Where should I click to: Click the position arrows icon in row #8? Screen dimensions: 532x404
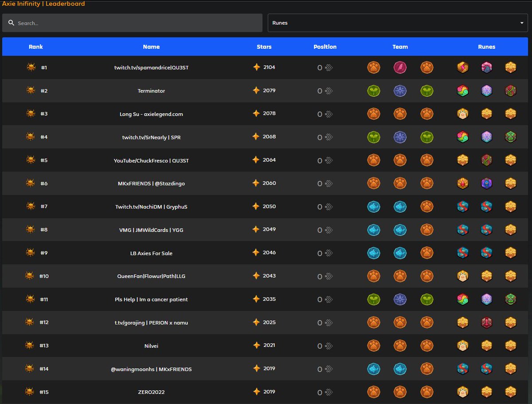coord(329,230)
